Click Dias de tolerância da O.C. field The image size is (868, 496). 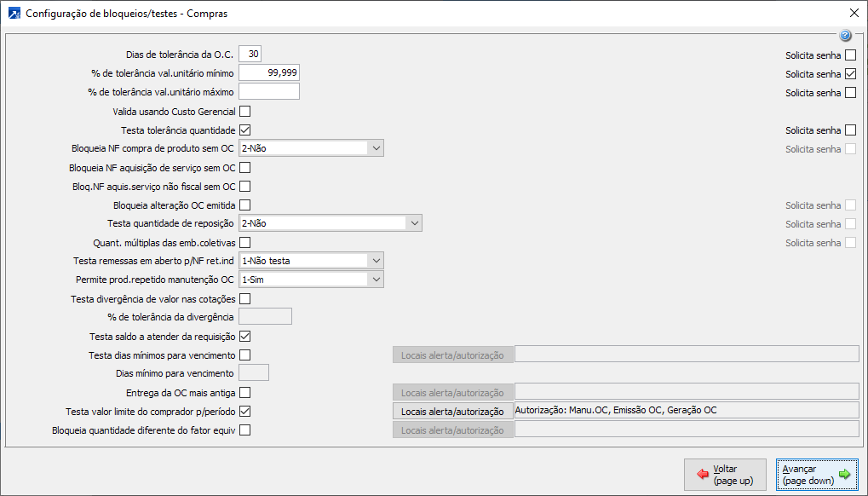(x=250, y=55)
